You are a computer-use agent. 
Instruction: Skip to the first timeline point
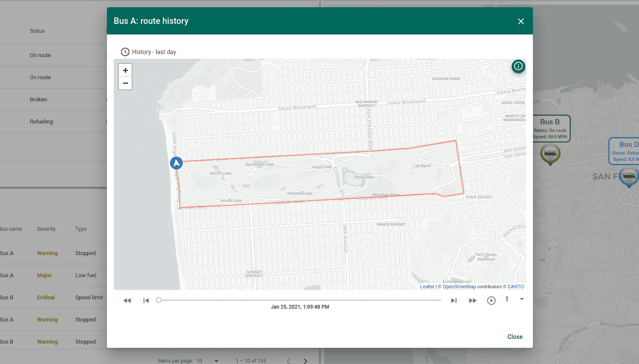click(146, 300)
